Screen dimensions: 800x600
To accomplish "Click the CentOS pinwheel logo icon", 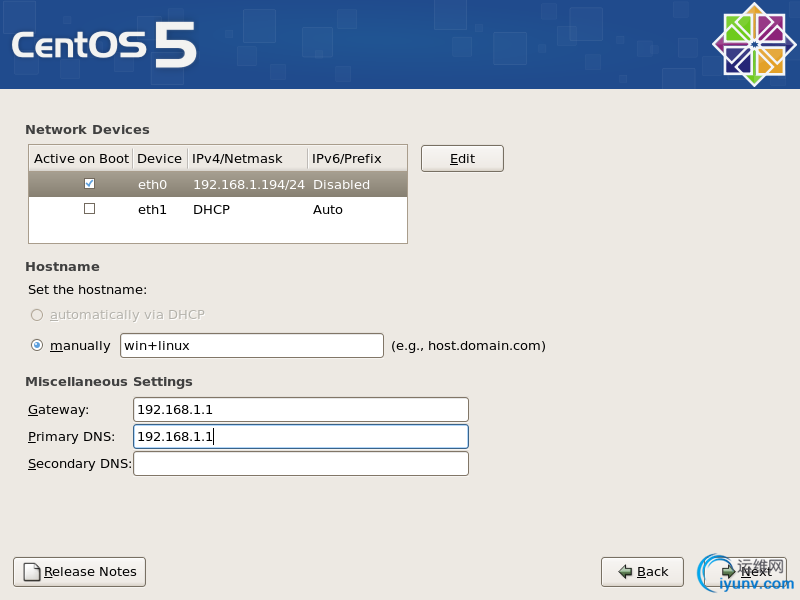I will [754, 44].
